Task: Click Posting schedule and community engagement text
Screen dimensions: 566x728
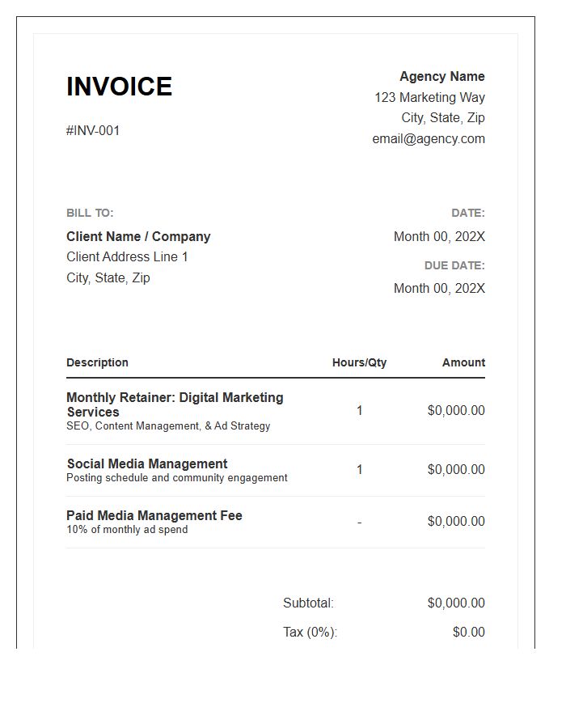Action: (177, 478)
